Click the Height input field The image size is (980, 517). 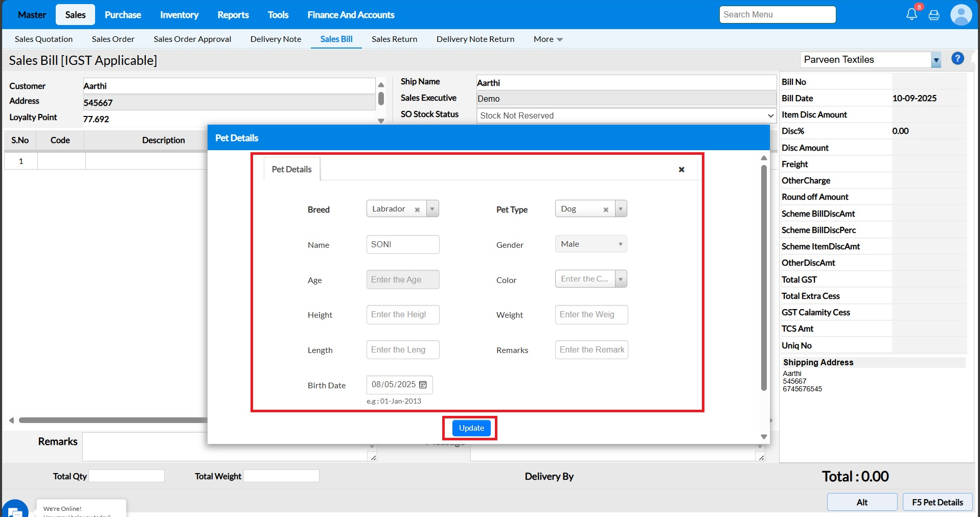click(x=403, y=314)
